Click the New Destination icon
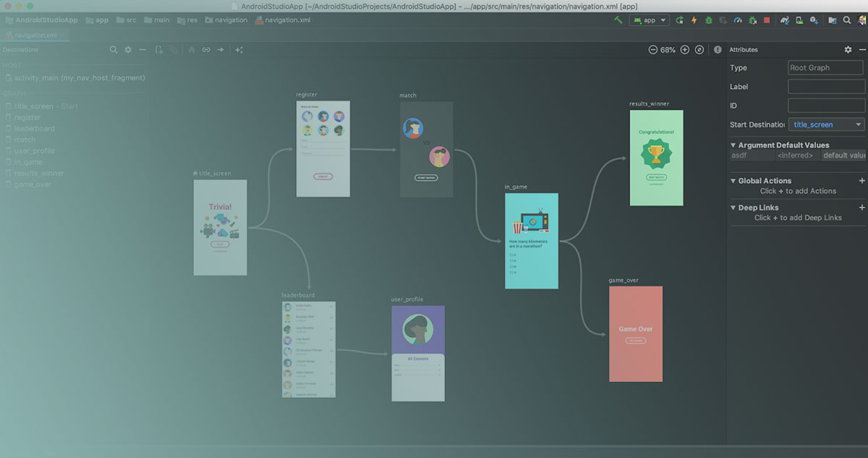 tap(158, 49)
